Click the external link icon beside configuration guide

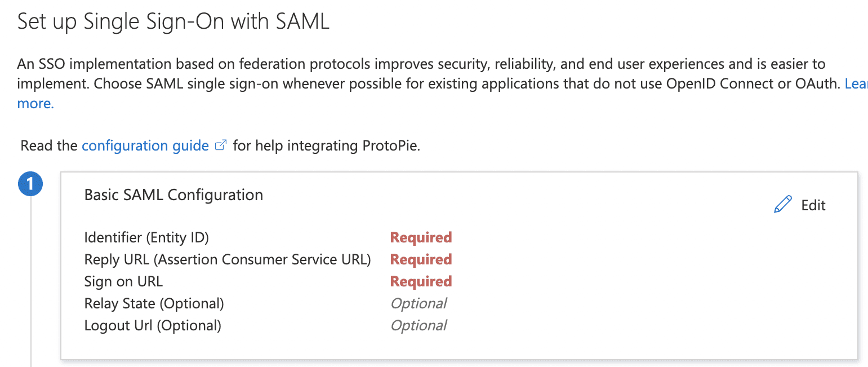(220, 144)
